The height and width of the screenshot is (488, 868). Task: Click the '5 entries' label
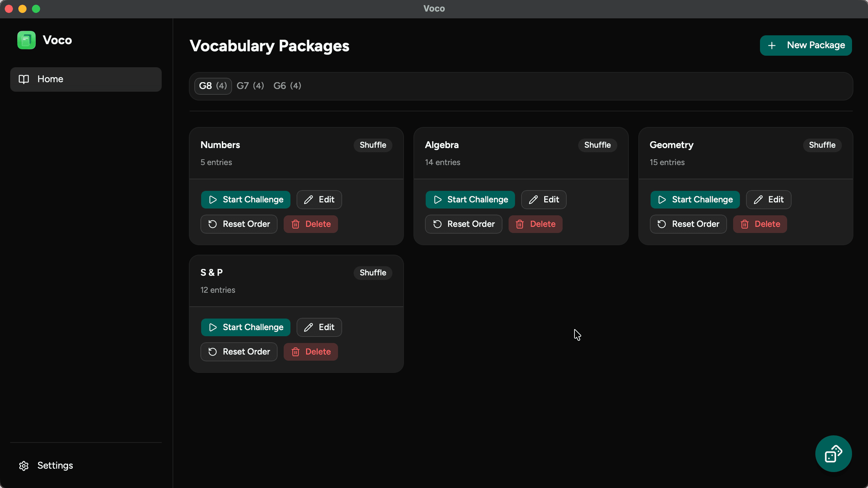tap(216, 162)
